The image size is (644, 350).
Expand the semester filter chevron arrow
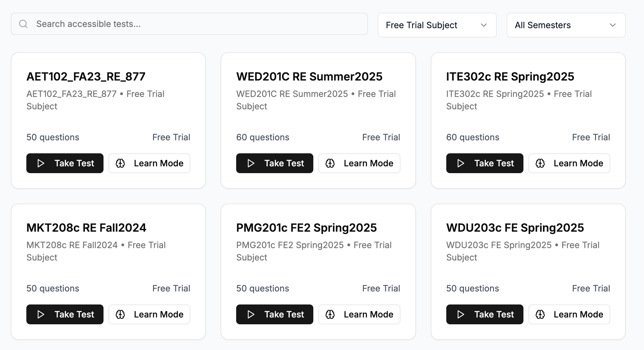tap(613, 25)
